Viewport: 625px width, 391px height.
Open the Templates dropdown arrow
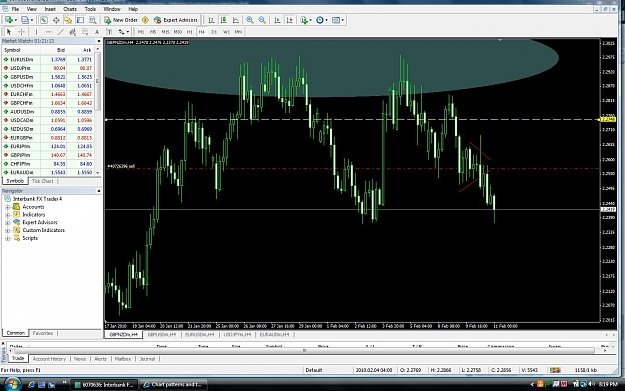[343, 20]
